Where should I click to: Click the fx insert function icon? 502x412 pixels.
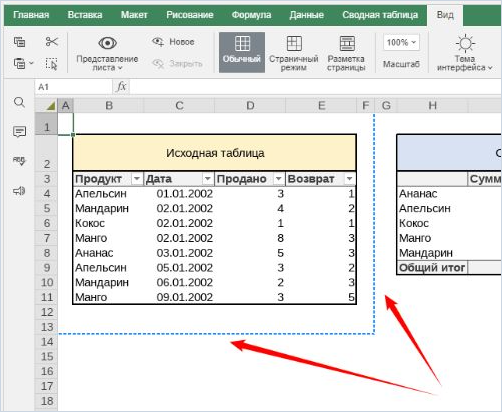121,87
